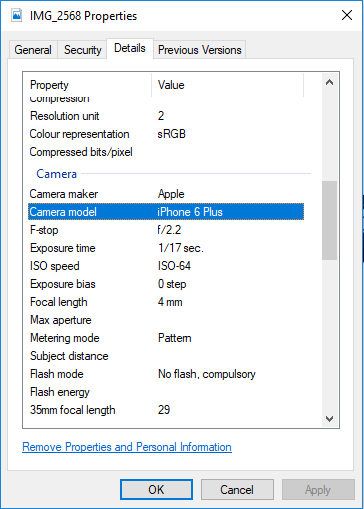Click the Apple value
The width and height of the screenshot is (364, 509).
[x=171, y=194]
